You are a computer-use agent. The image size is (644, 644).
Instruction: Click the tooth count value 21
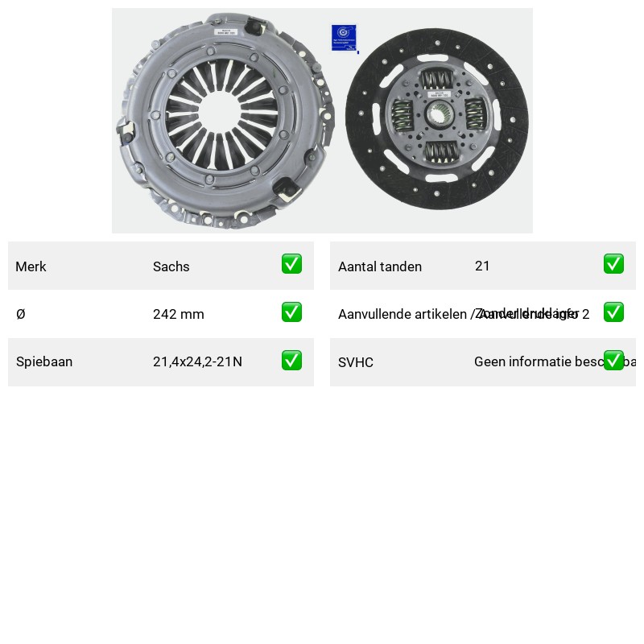coord(482,266)
